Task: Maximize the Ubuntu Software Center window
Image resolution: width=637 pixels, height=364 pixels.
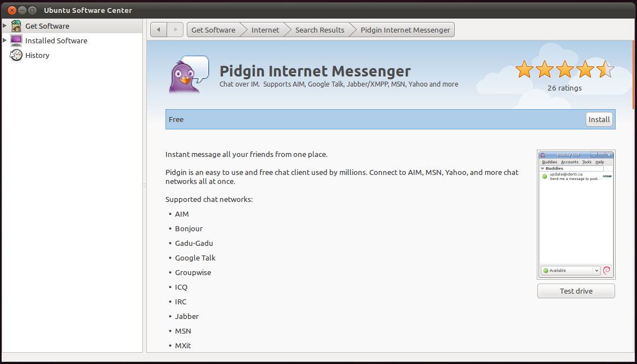Action: (x=33, y=10)
